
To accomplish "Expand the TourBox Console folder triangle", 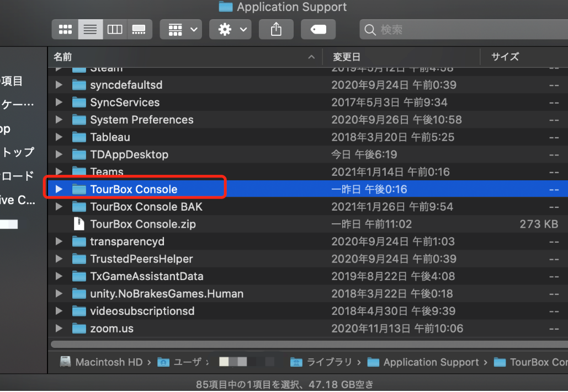I will [59, 190].
